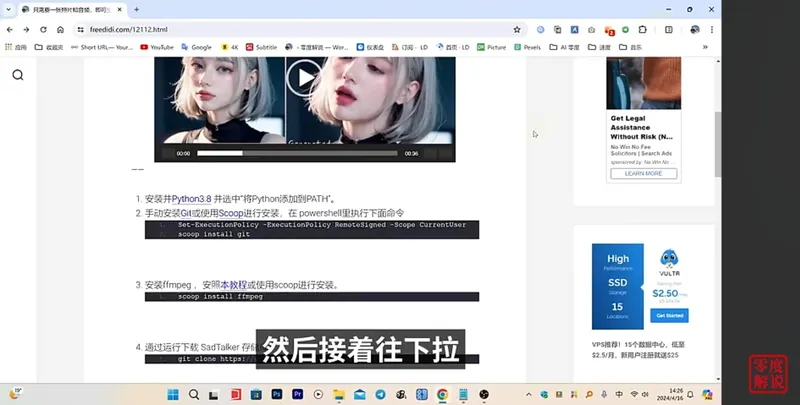
Task: Click the Vultr Get Started button
Action: [669, 315]
